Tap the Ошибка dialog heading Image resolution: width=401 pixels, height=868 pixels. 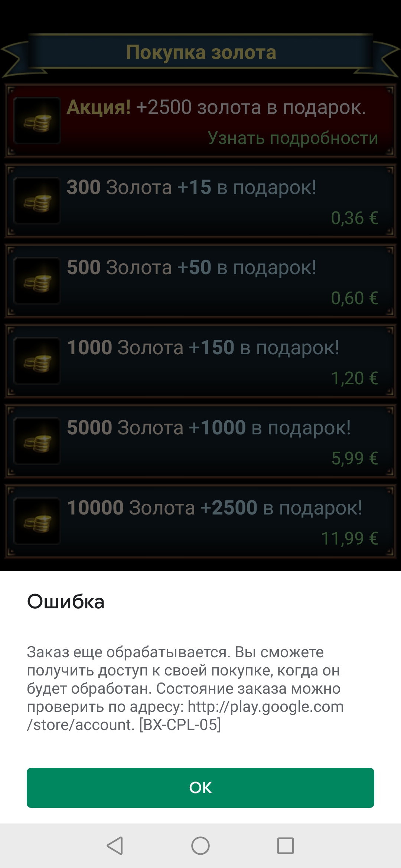66,602
